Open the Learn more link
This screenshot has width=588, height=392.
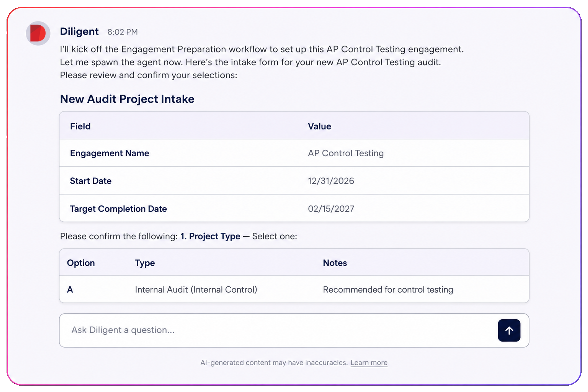(x=369, y=362)
